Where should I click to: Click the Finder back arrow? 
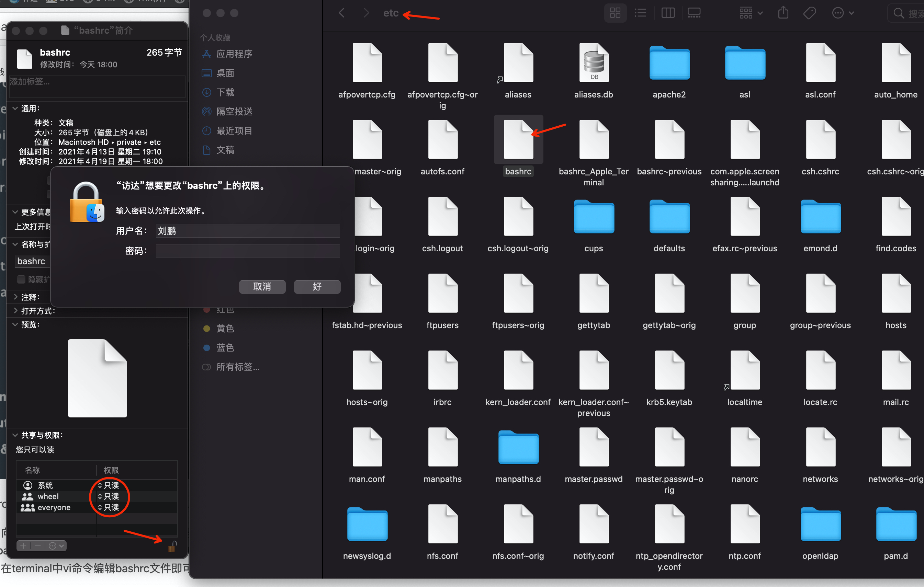coord(341,13)
